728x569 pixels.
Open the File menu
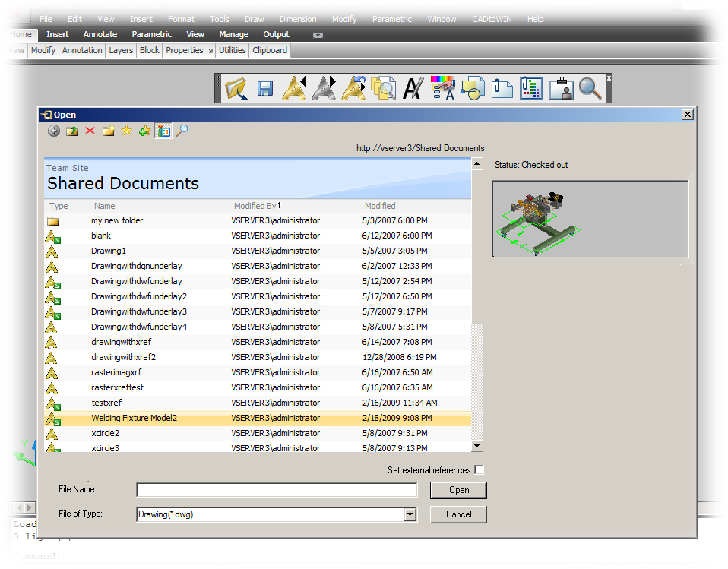[46, 19]
